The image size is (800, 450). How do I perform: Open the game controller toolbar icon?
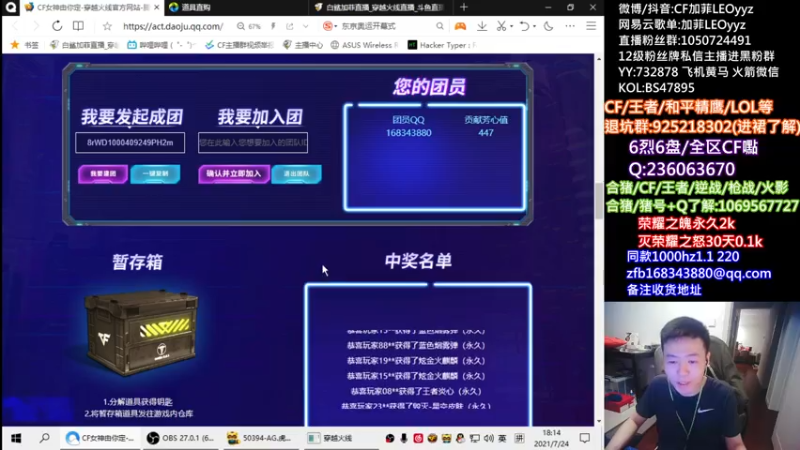(460, 26)
